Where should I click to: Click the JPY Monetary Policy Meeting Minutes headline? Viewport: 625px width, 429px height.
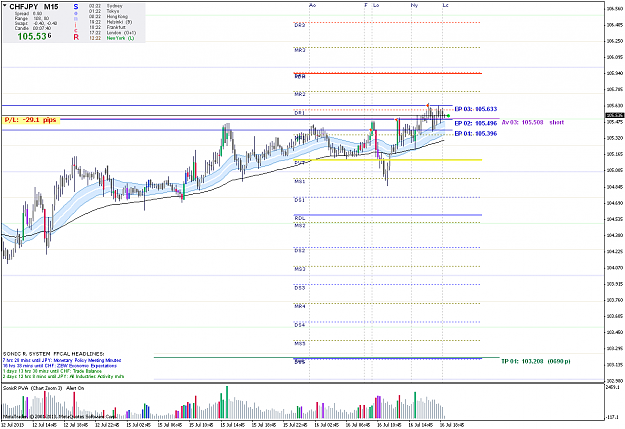[x=62, y=360]
